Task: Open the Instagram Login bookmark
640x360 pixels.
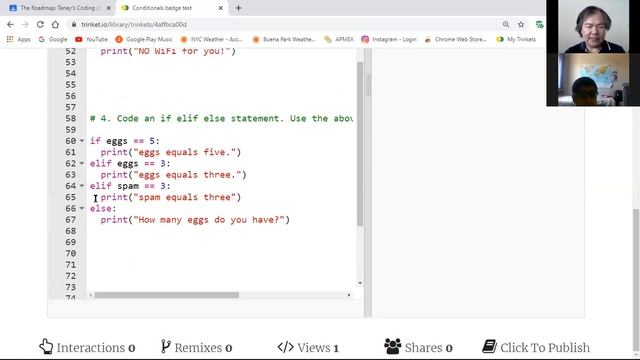Action: point(389,39)
